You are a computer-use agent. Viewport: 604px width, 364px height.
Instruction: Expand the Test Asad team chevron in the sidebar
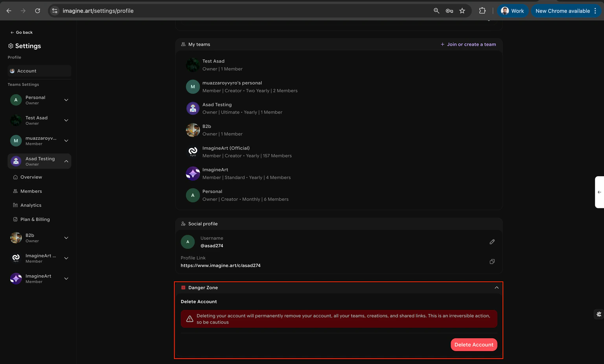click(x=66, y=120)
